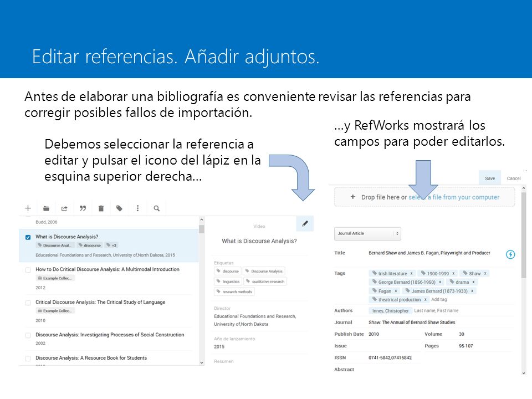Click the 'Example Collec...' folder chip under 2010 reference

click(x=55, y=311)
